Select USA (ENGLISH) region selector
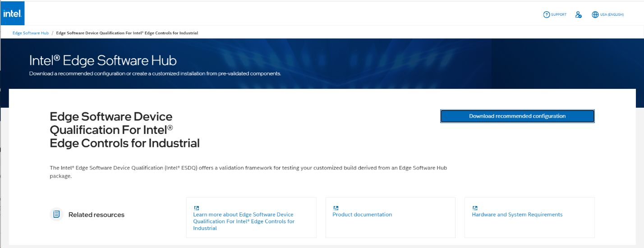644x248 pixels. coord(612,15)
